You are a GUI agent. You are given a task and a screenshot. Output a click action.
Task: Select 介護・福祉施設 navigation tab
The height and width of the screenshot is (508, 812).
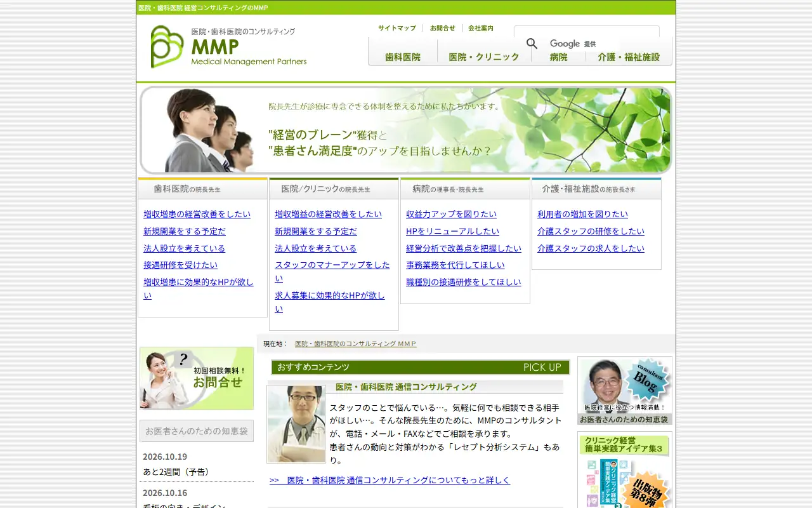(629, 57)
